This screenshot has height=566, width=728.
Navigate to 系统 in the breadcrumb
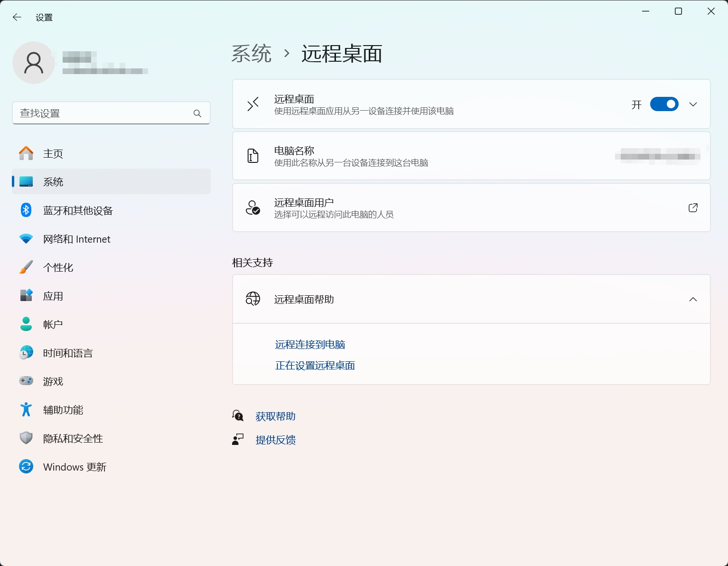(252, 54)
